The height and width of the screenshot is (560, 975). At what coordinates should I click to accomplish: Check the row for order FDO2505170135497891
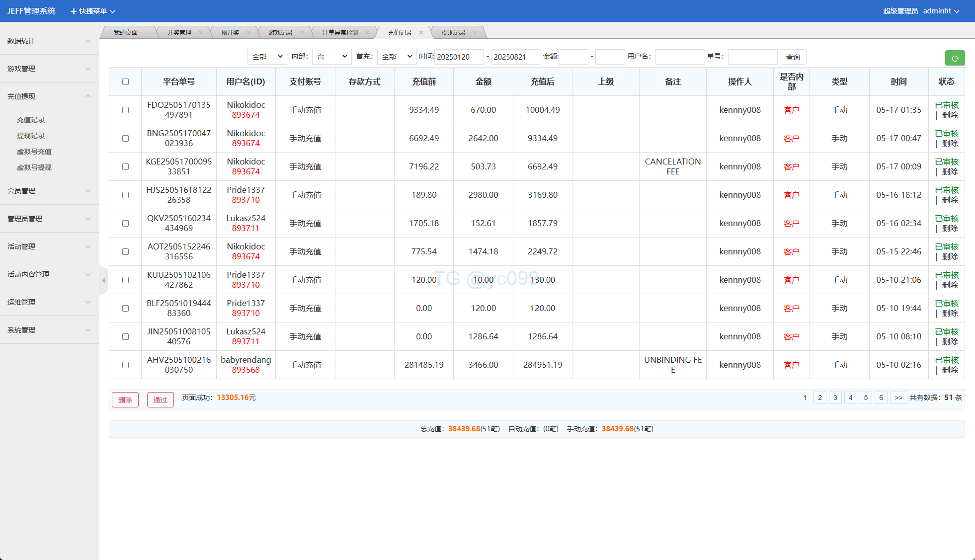pos(125,110)
